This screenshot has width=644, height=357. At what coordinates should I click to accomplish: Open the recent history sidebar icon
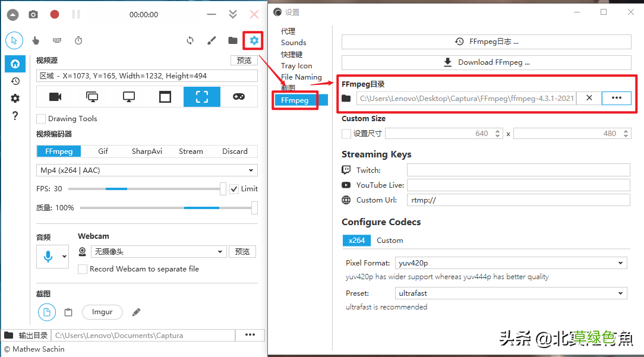(x=15, y=81)
